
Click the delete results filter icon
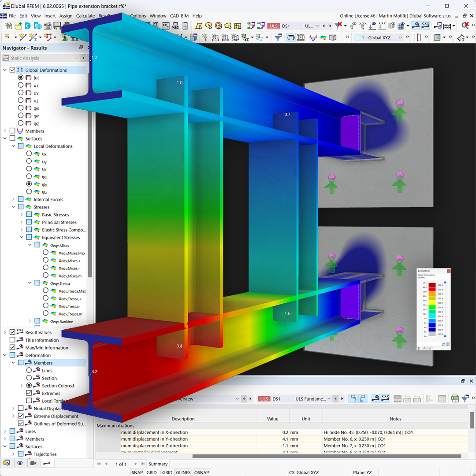pos(338,26)
